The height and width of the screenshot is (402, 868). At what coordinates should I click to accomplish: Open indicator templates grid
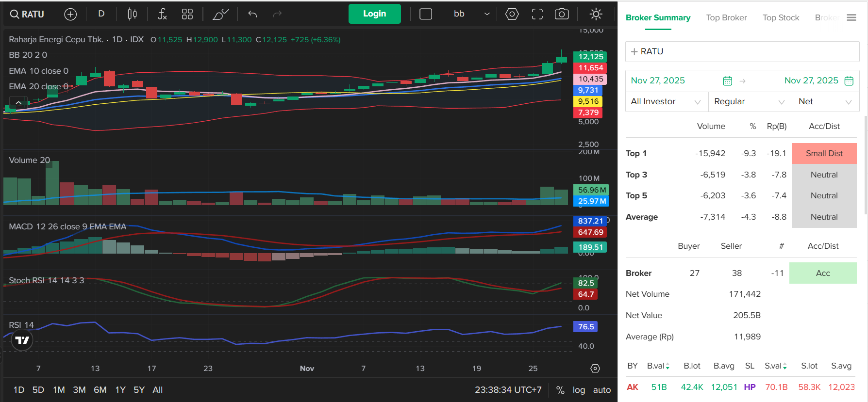[x=187, y=14]
